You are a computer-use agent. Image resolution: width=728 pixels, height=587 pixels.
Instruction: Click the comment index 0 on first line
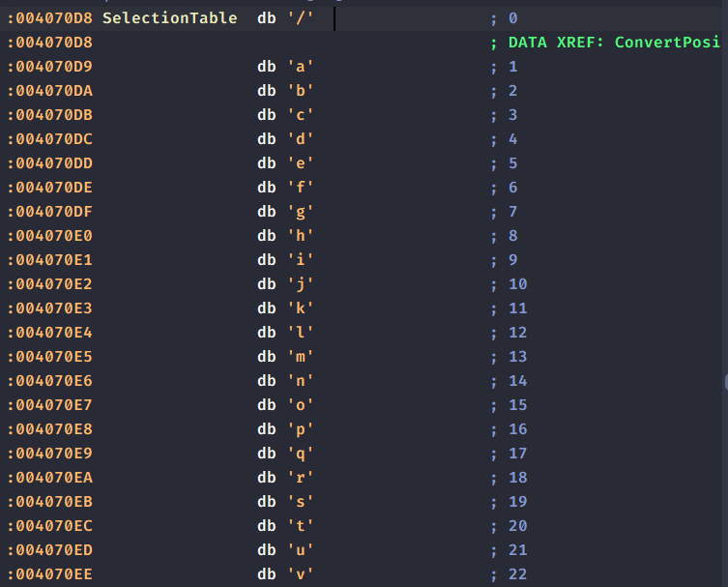tap(512, 18)
